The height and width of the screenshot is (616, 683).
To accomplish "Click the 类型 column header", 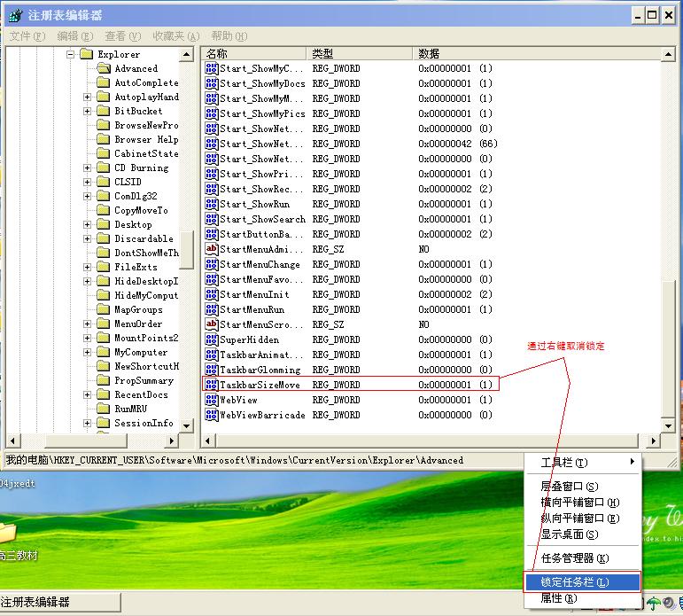I will (x=360, y=53).
